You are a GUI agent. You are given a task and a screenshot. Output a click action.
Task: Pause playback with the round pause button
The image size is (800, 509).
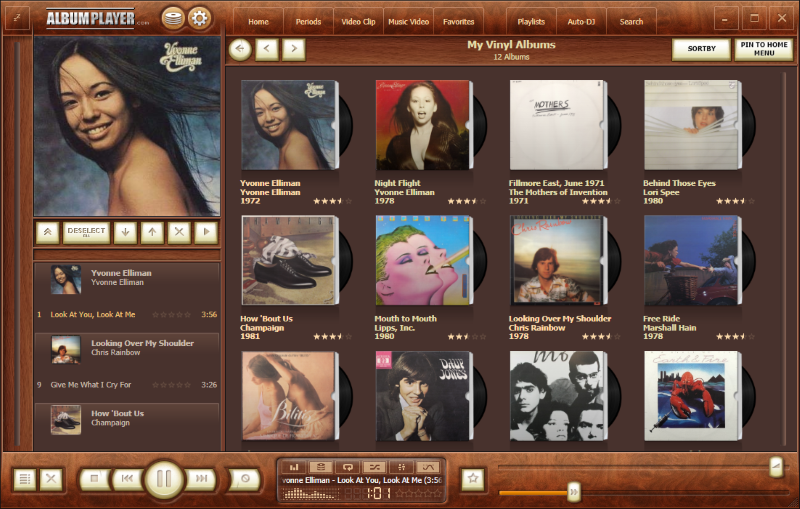[x=164, y=479]
